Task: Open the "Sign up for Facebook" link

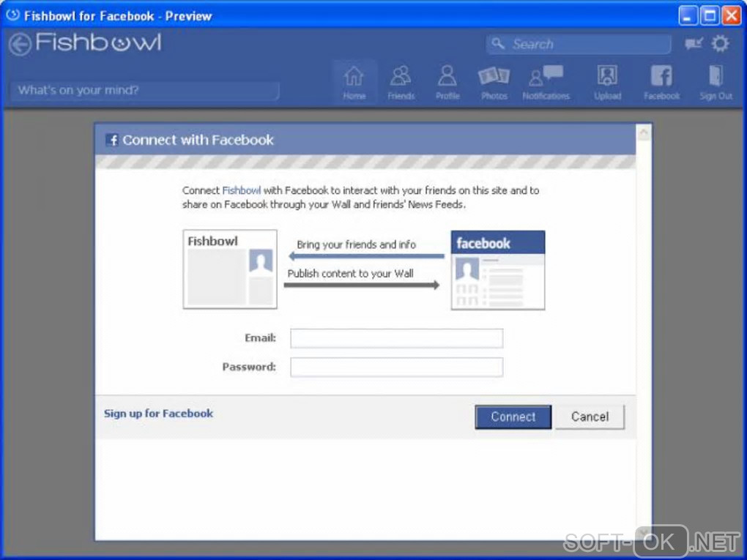Action: pyautogui.click(x=159, y=414)
